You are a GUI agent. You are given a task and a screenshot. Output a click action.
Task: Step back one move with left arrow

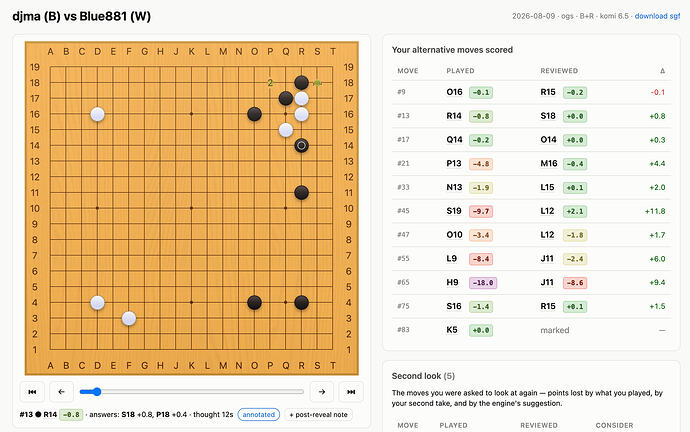coord(61,392)
